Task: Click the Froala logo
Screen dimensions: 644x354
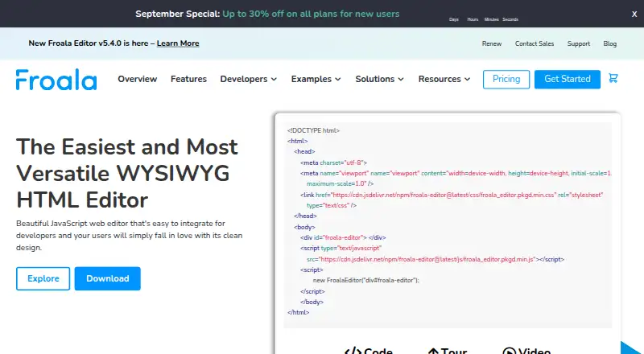Action: point(56,80)
